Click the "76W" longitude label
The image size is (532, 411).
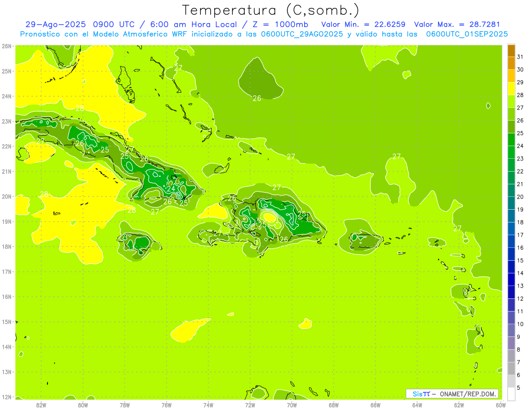[x=167, y=405]
